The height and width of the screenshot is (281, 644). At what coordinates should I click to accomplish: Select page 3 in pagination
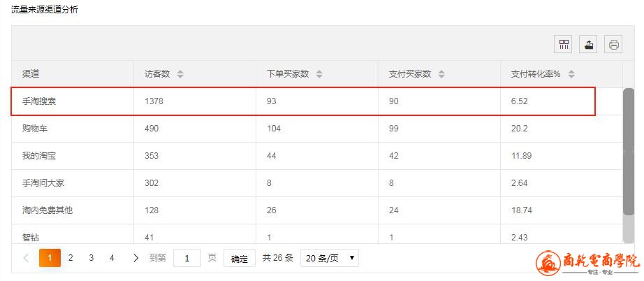(92, 258)
